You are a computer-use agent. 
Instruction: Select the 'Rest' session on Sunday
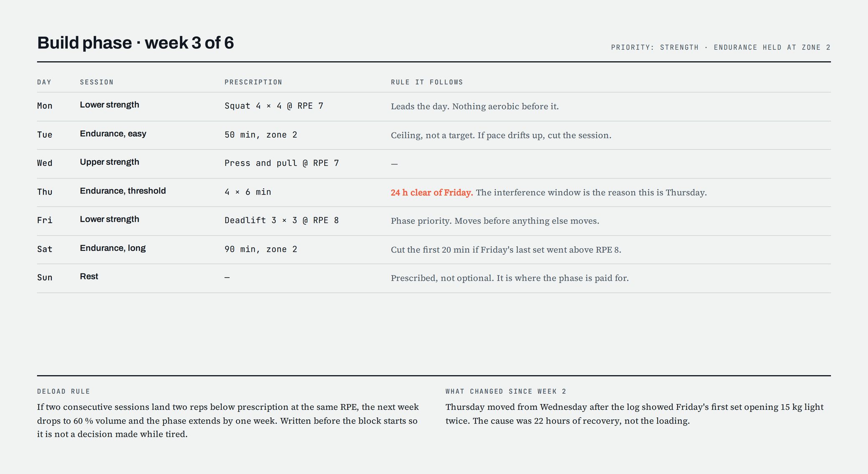(89, 276)
